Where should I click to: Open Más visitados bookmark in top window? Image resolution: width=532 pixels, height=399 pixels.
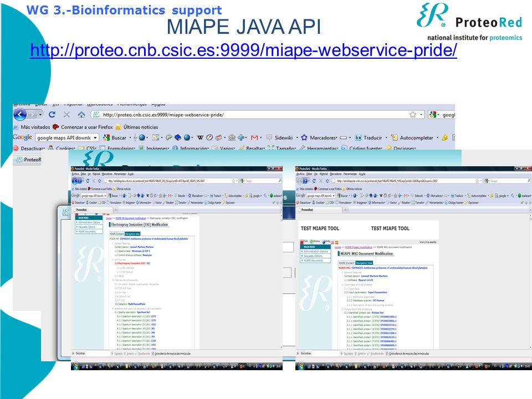[32, 127]
